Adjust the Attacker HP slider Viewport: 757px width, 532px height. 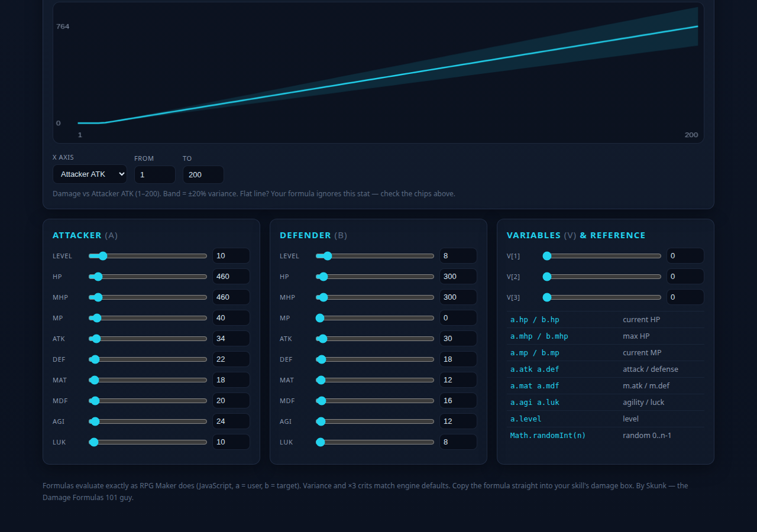tap(148, 277)
